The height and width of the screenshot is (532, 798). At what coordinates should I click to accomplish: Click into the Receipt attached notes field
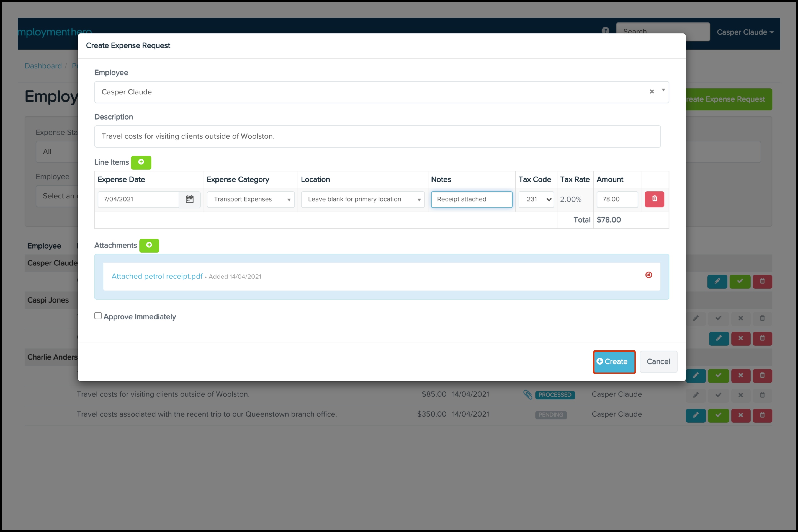click(x=471, y=199)
